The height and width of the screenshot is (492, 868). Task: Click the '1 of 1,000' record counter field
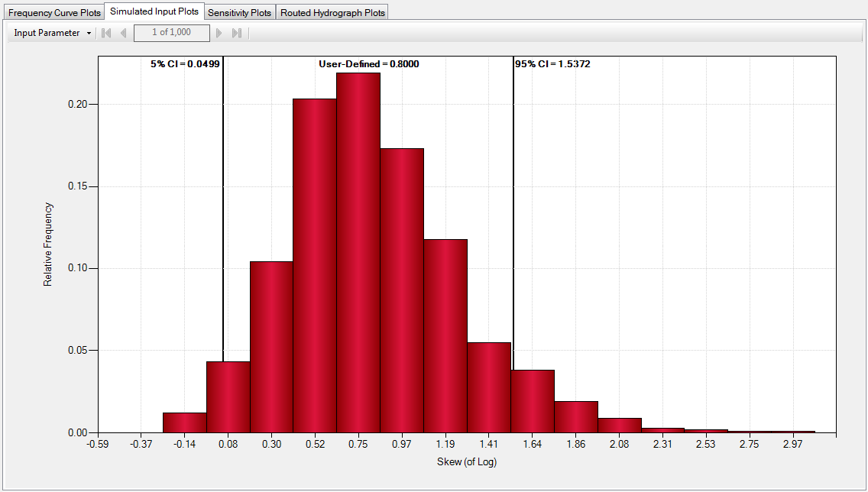click(171, 33)
